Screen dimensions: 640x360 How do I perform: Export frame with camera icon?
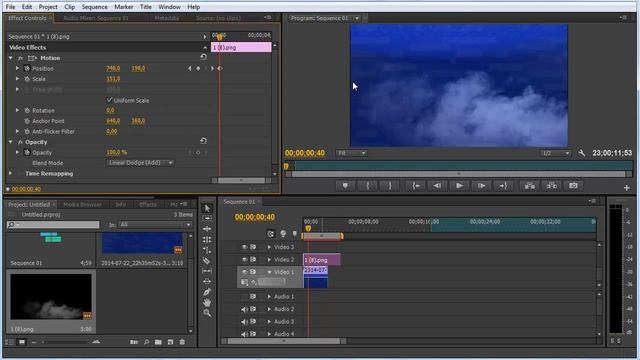(x=573, y=186)
